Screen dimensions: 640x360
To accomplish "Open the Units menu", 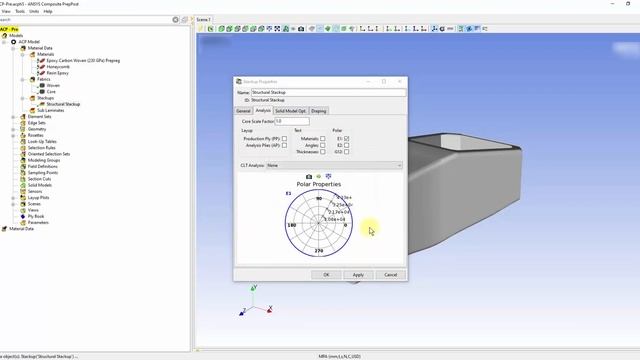I will (x=34, y=11).
